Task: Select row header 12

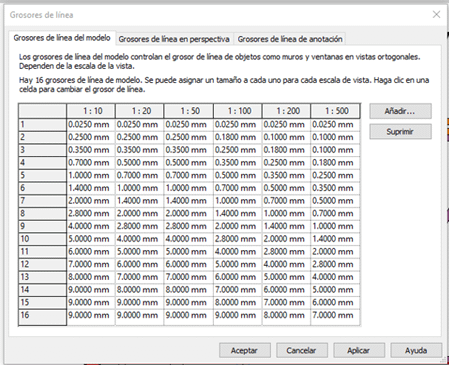Action: pos(42,264)
